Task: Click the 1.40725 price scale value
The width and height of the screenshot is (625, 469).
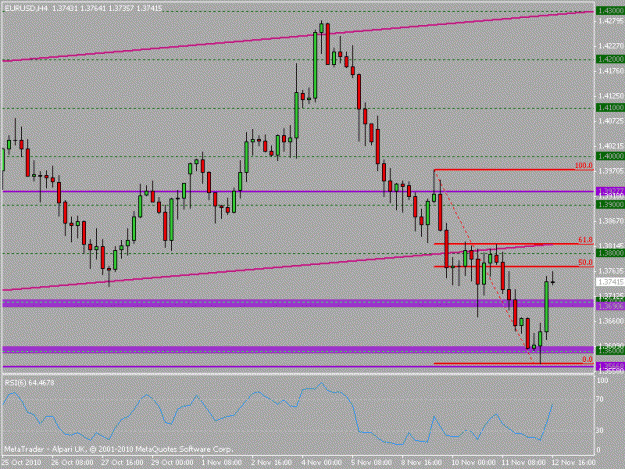Action: tap(611, 120)
